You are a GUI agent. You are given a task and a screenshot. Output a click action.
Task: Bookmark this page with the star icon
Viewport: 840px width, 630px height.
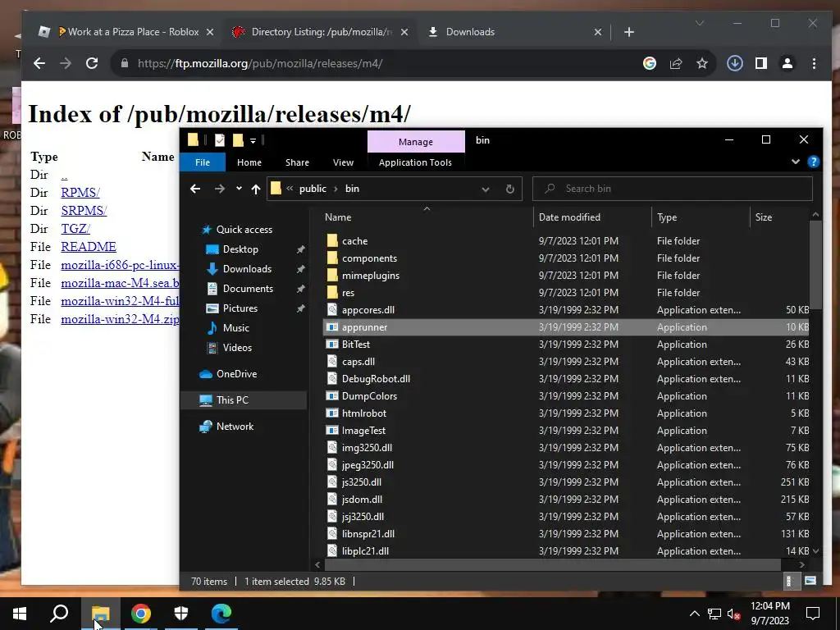point(702,63)
